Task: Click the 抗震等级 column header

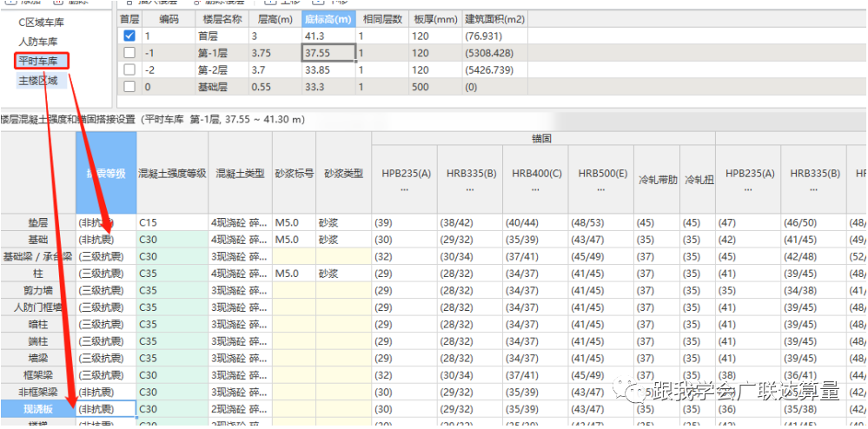Action: pyautogui.click(x=106, y=173)
